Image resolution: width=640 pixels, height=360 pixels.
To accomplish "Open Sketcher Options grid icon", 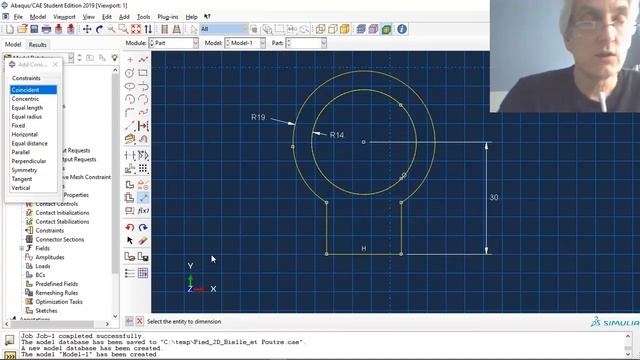I will tap(143, 273).
